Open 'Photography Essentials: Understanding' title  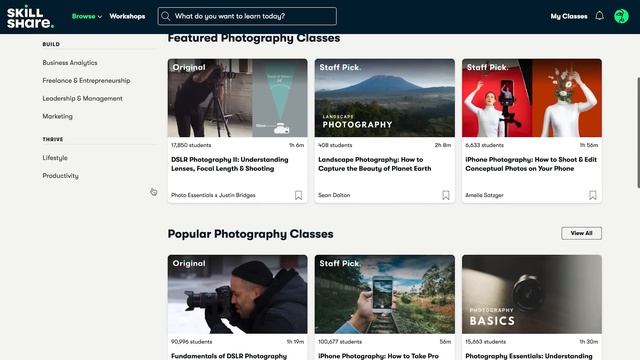529,356
